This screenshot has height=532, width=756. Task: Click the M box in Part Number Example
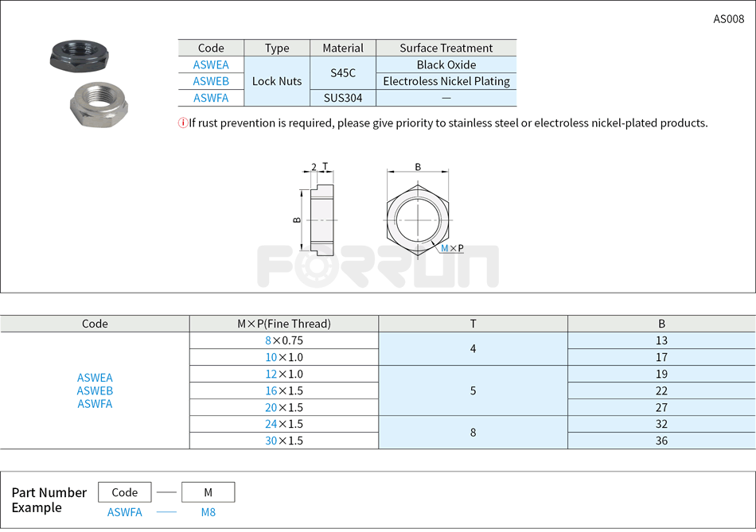208,491
